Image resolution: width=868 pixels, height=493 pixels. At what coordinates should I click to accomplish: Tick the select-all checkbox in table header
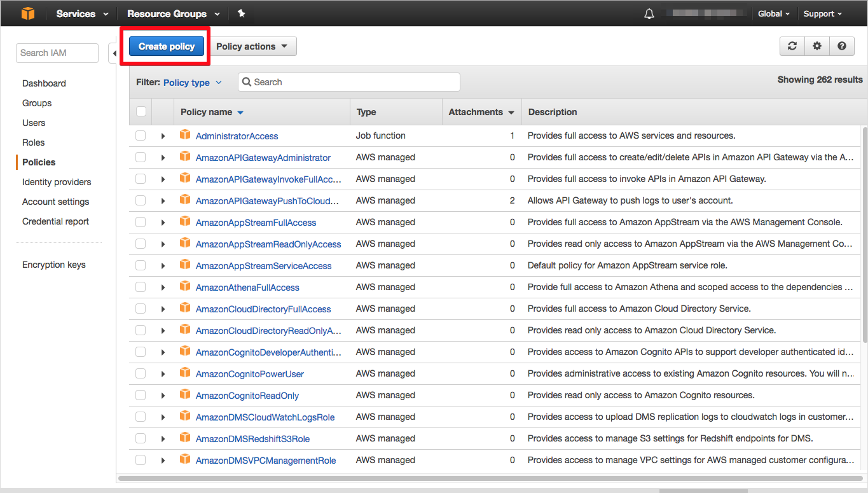[x=141, y=112]
